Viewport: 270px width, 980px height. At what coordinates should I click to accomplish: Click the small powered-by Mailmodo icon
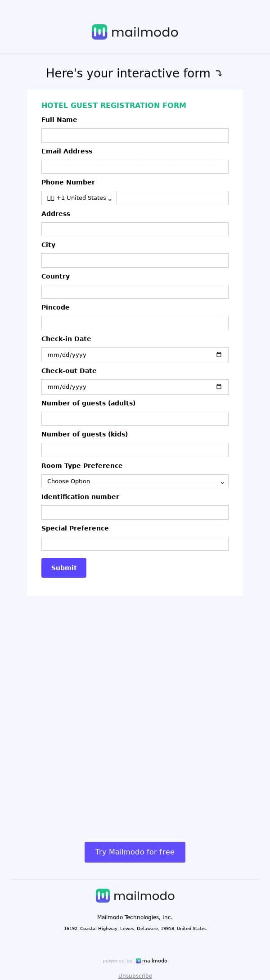(138, 960)
